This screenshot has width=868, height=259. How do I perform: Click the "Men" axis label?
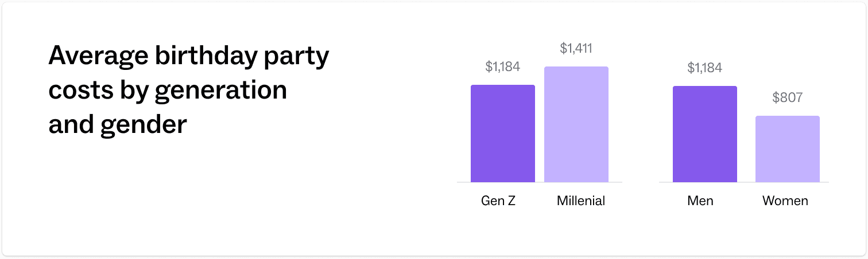700,201
